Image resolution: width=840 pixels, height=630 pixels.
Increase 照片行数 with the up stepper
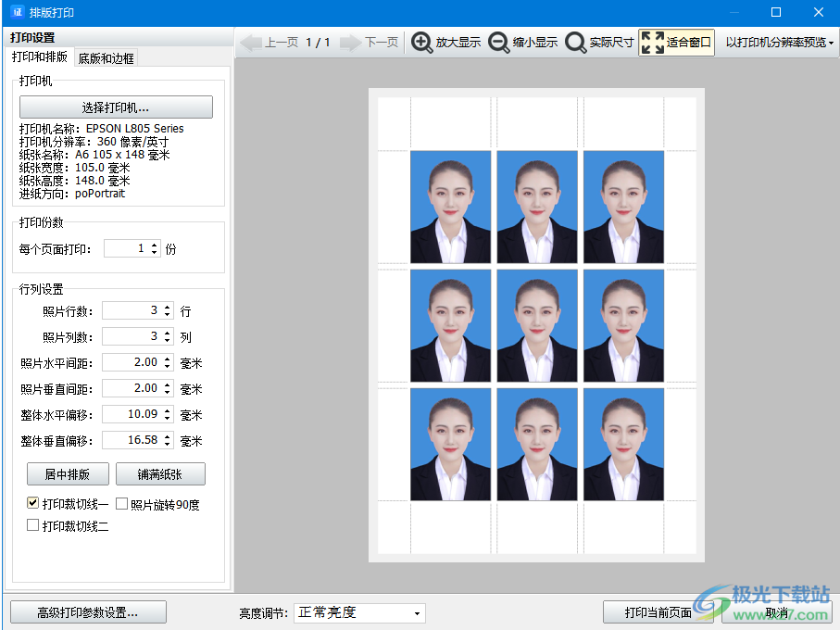point(167,307)
